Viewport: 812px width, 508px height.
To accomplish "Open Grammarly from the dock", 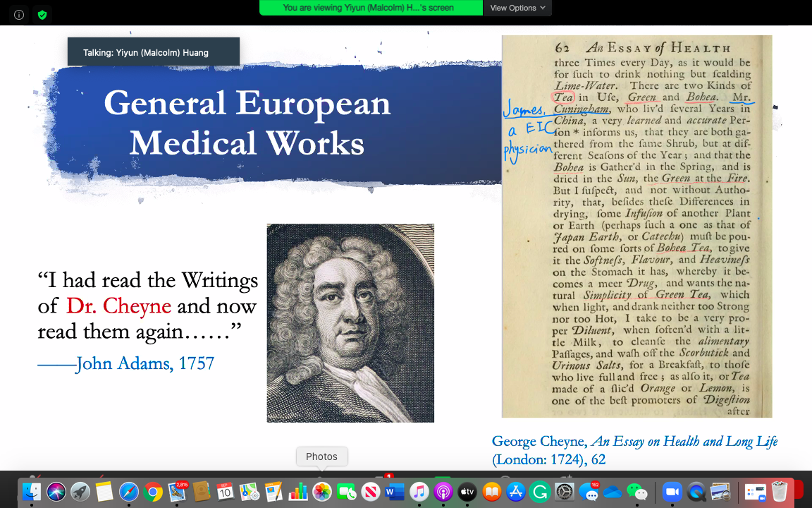I will (x=540, y=491).
